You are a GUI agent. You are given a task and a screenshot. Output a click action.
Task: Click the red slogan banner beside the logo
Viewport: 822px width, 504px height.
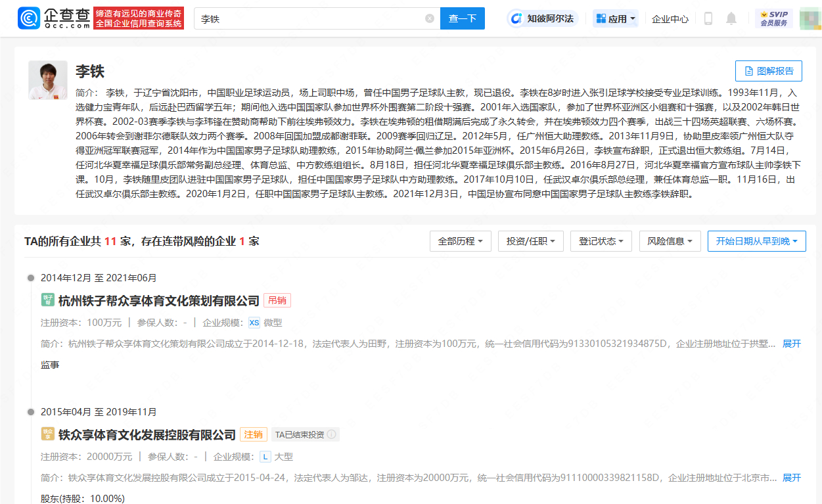(x=139, y=18)
